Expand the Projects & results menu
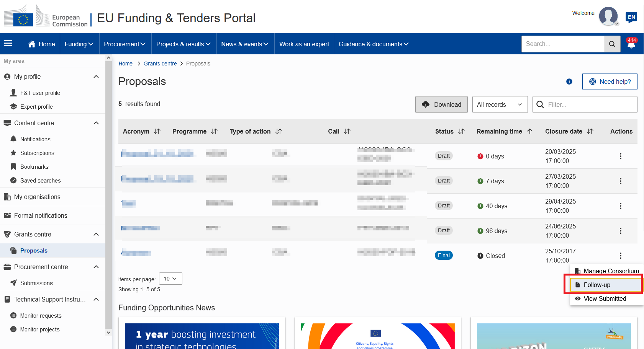 pos(184,44)
